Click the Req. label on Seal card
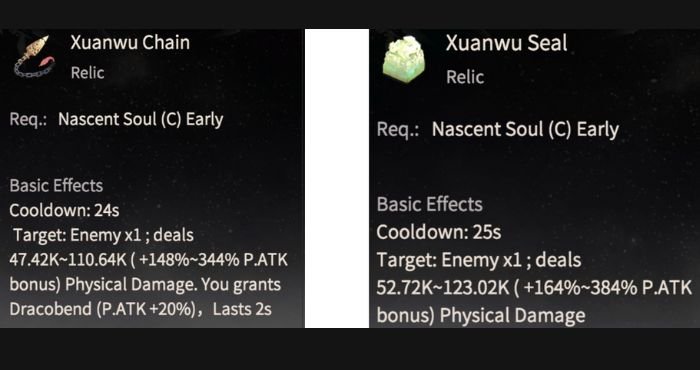 click(398, 130)
